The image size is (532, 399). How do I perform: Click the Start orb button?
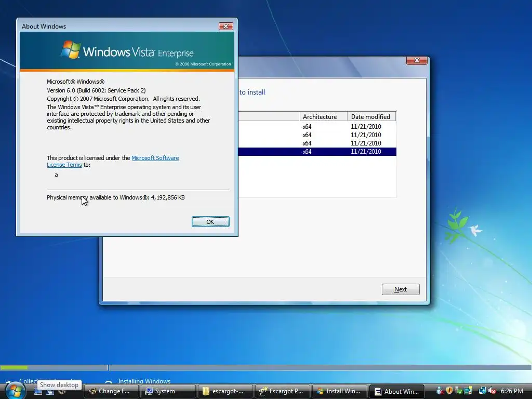pos(15,391)
